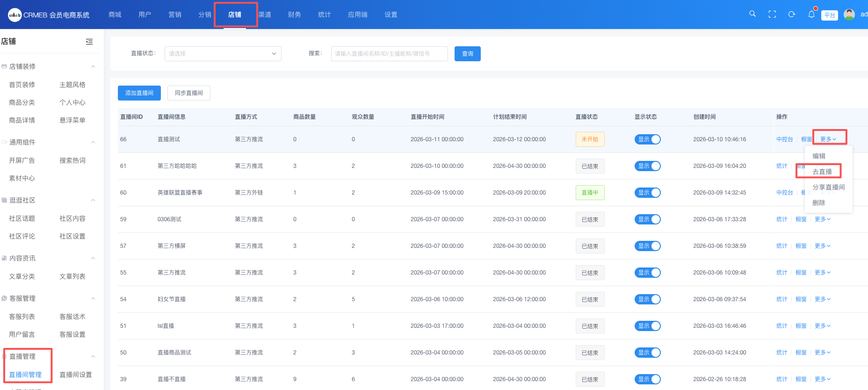Image resolution: width=868 pixels, height=390 pixels.
Task: Click the 同步直播间 button
Action: pos(189,93)
